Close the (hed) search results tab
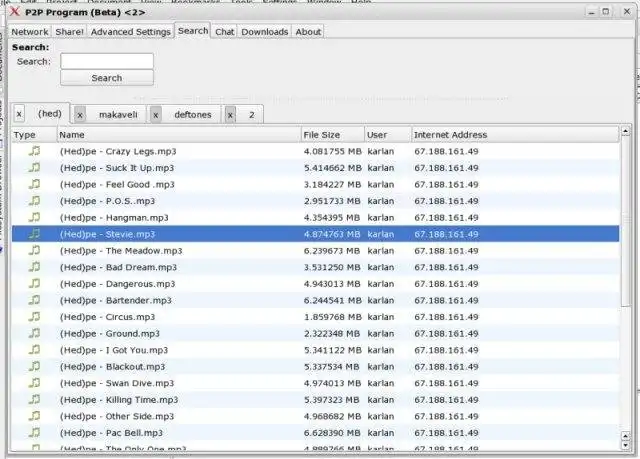This screenshot has height=459, width=640. (19, 114)
